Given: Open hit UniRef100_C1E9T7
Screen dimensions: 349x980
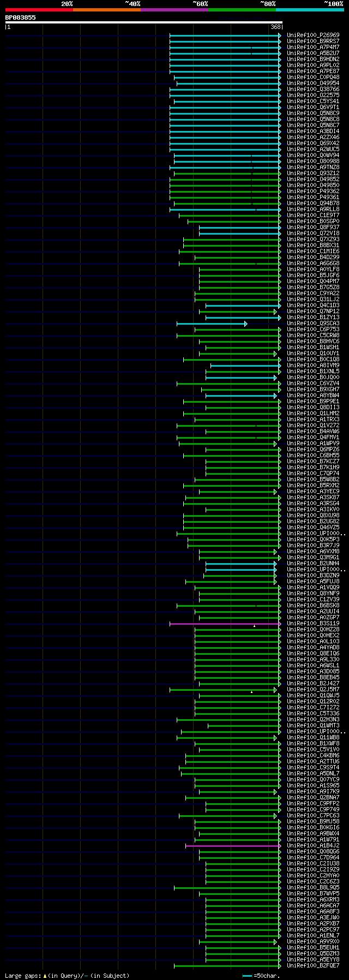Looking at the screenshot, I should click(x=313, y=216).
